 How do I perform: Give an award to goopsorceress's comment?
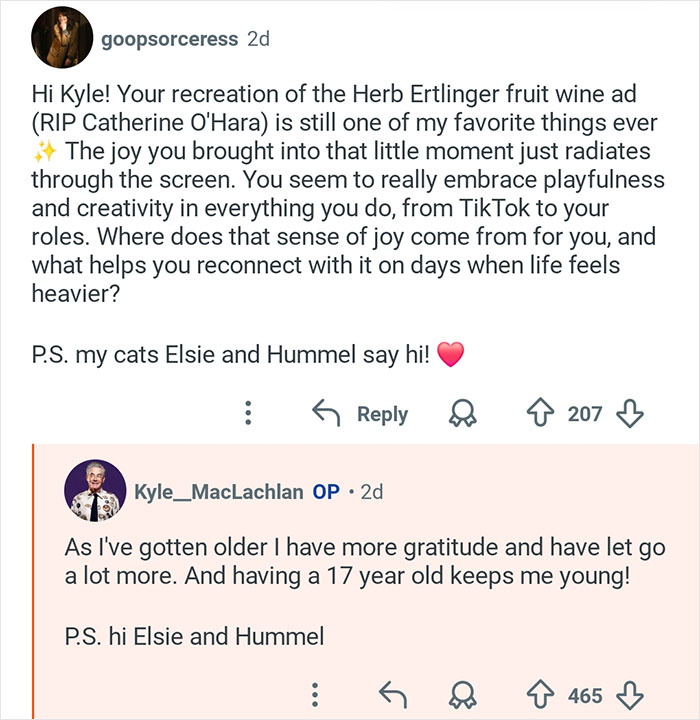(x=462, y=414)
